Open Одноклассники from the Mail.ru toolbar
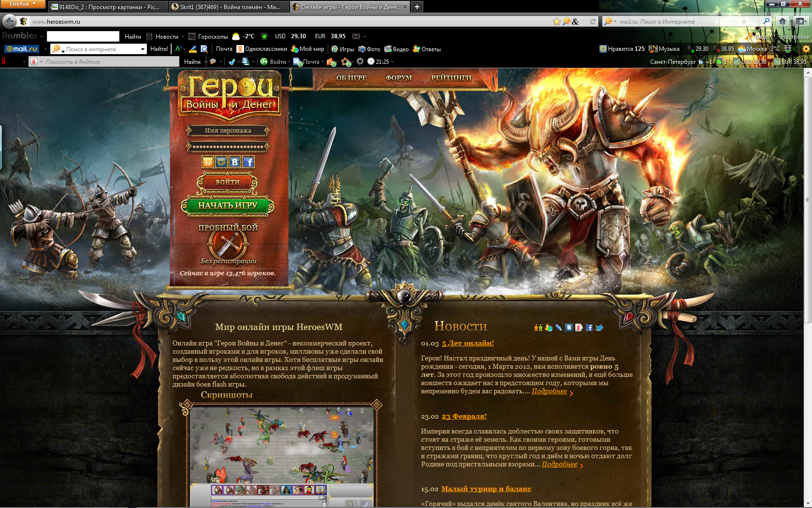The image size is (812, 508). [x=261, y=49]
